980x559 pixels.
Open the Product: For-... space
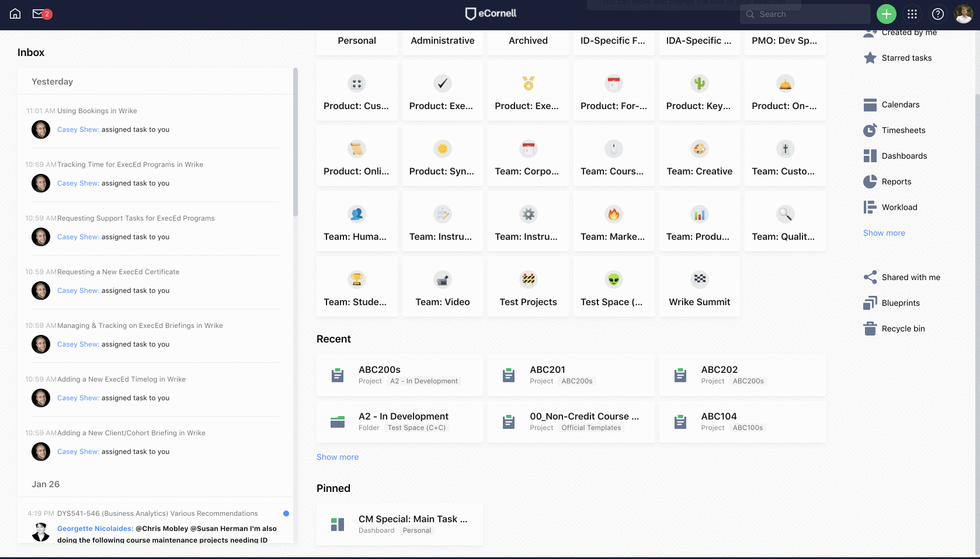[613, 90]
